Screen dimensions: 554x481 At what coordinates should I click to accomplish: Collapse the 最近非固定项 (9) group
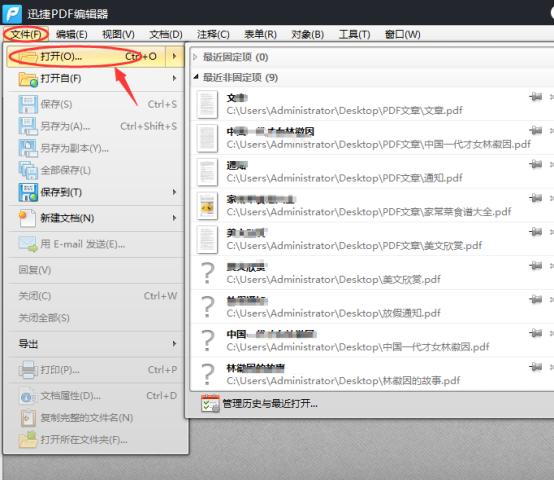(x=196, y=77)
